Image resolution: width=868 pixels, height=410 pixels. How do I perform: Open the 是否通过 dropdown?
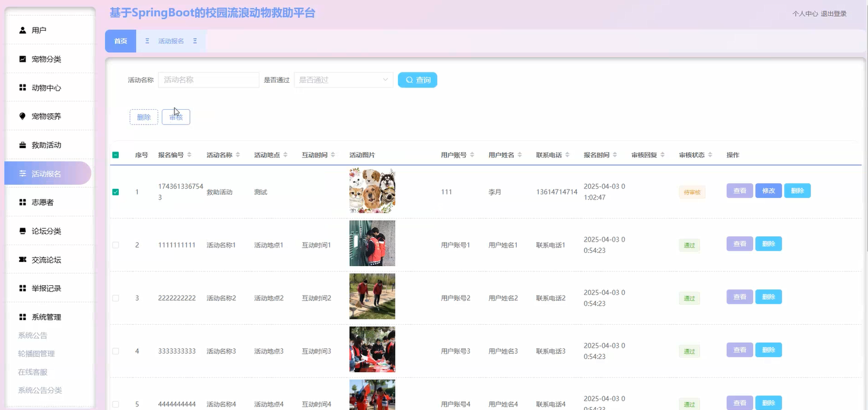click(x=343, y=79)
